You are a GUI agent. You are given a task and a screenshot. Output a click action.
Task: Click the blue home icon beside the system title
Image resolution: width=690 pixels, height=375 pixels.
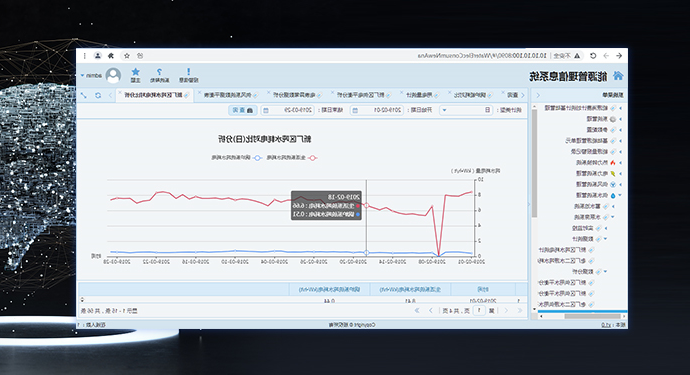point(618,76)
